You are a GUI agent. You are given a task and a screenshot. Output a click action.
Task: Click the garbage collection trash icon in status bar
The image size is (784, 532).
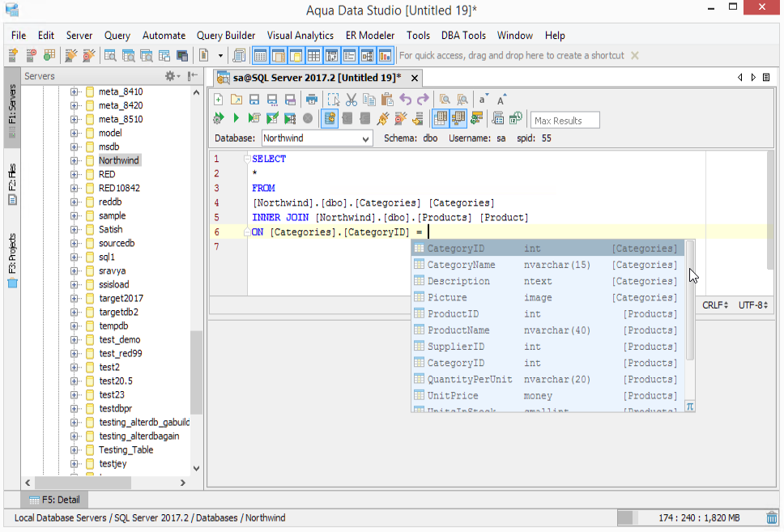pos(772,518)
